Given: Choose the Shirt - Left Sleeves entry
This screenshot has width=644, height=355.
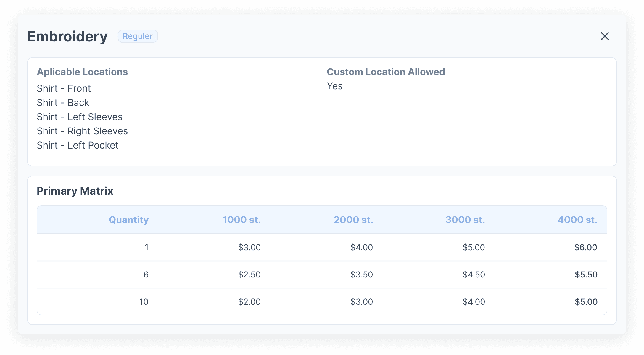Looking at the screenshot, I should click(80, 117).
